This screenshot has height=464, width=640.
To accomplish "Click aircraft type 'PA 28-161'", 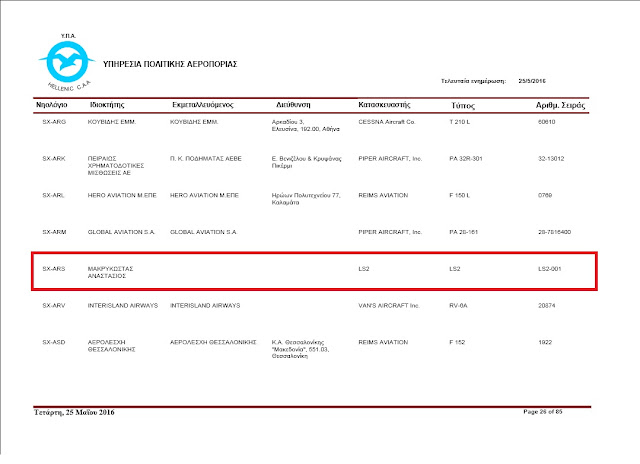I will point(464,232).
